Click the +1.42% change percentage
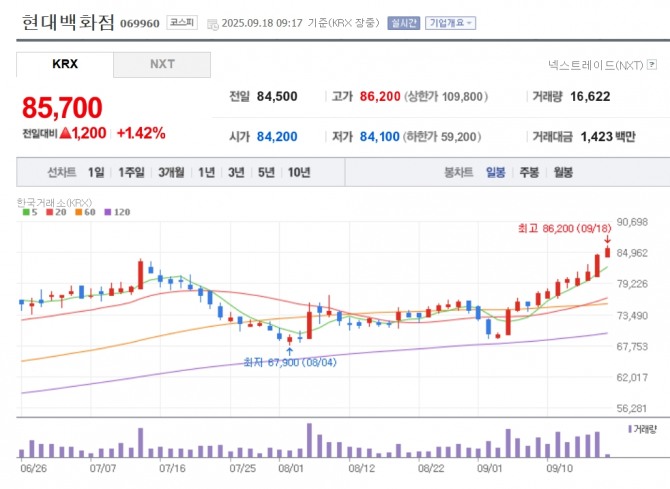The image size is (670, 489). [x=141, y=133]
